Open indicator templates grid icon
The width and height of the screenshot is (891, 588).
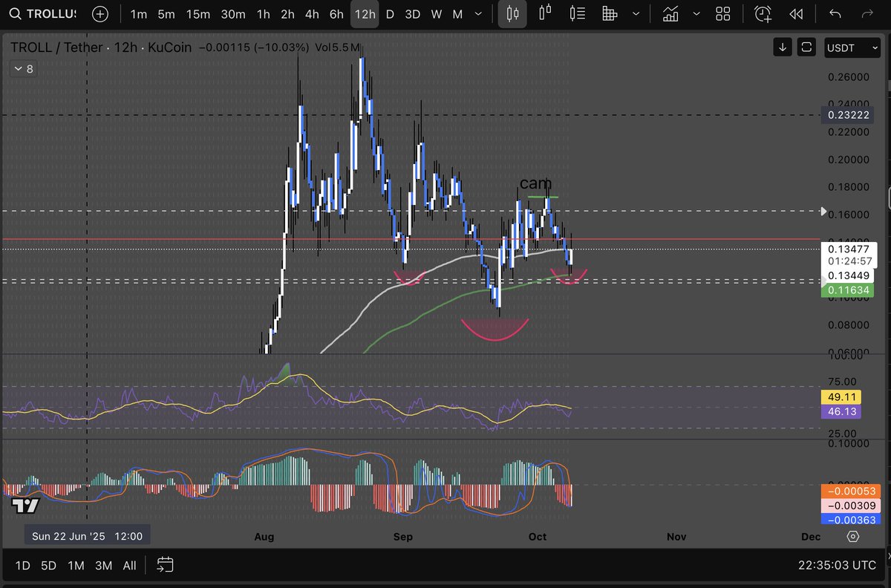pos(722,14)
